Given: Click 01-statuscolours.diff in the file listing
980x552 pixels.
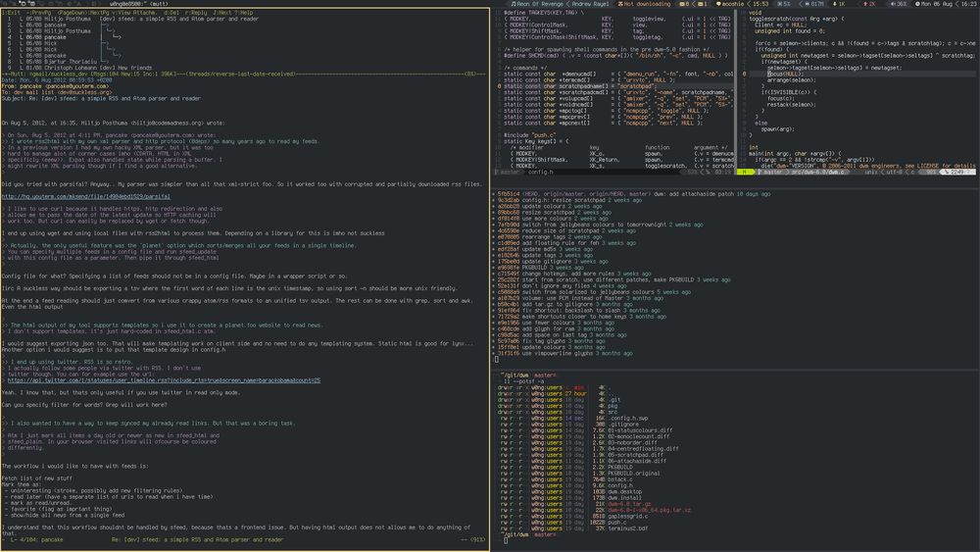Looking at the screenshot, I should (x=640, y=430).
